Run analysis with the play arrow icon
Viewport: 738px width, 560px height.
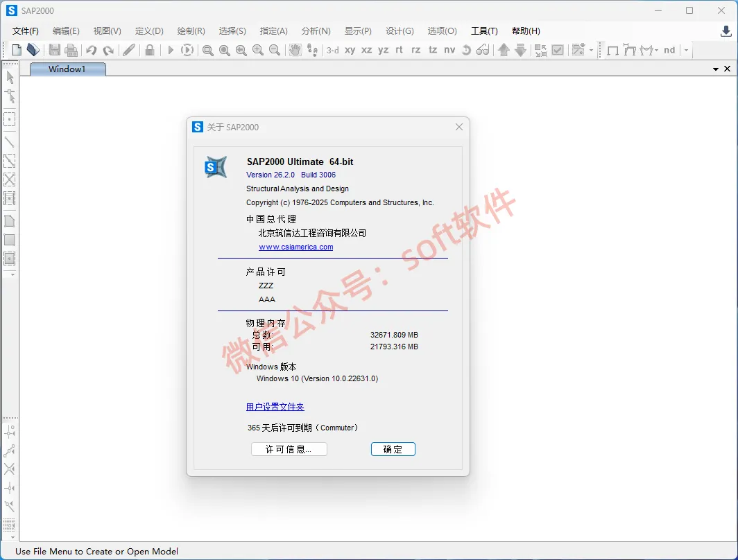point(171,50)
